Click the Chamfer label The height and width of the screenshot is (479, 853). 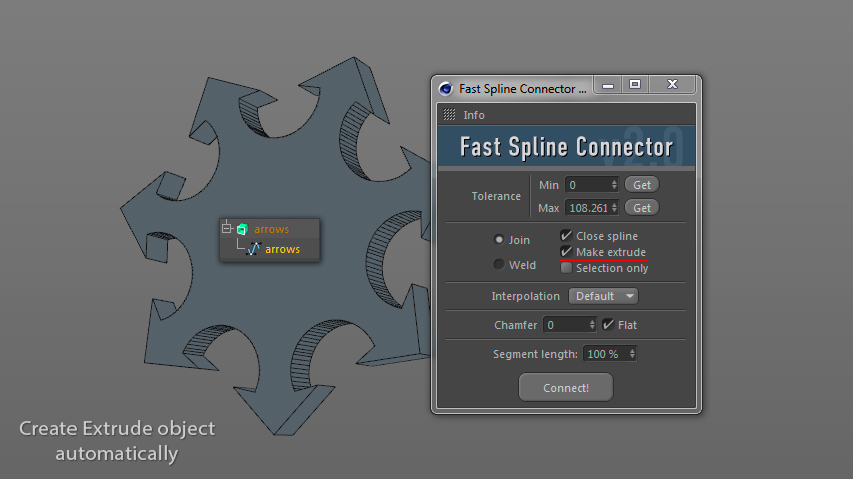(x=515, y=325)
